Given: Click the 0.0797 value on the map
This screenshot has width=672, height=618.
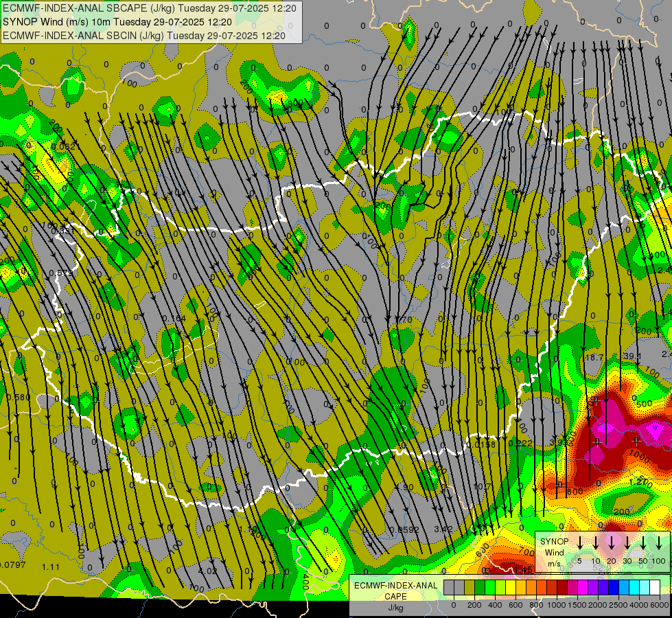Looking at the screenshot, I should pos(13,565).
